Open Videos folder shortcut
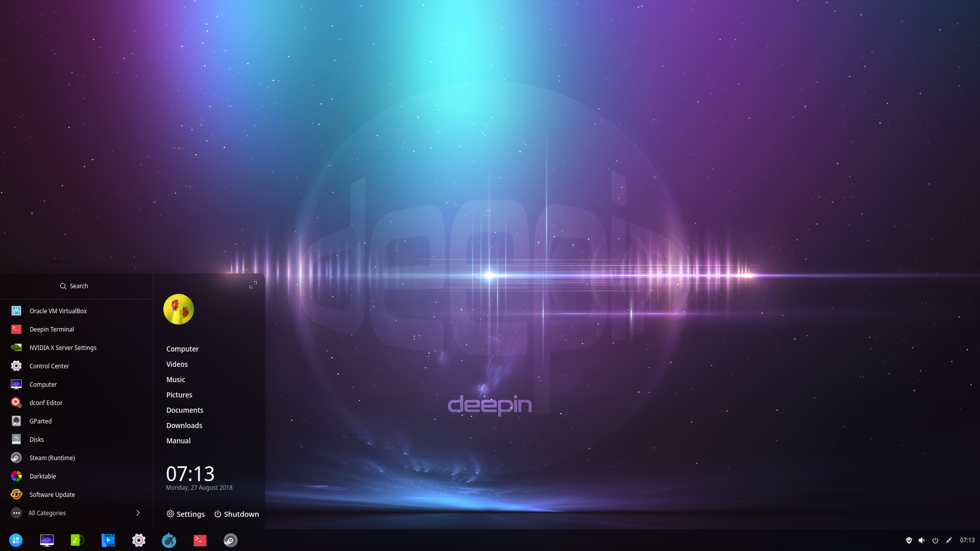The width and height of the screenshot is (980, 551). click(177, 364)
